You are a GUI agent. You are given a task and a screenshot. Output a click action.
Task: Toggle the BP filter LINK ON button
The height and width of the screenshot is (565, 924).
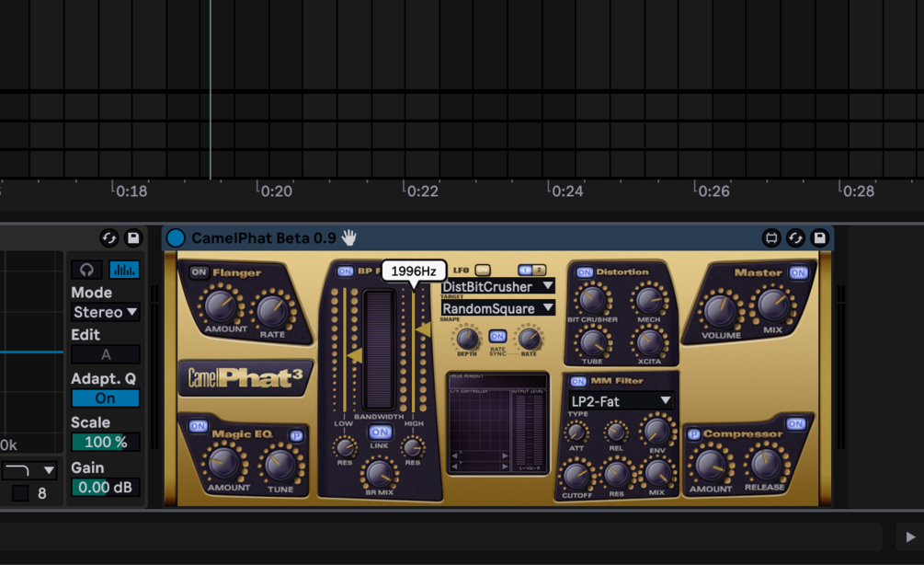(x=380, y=432)
